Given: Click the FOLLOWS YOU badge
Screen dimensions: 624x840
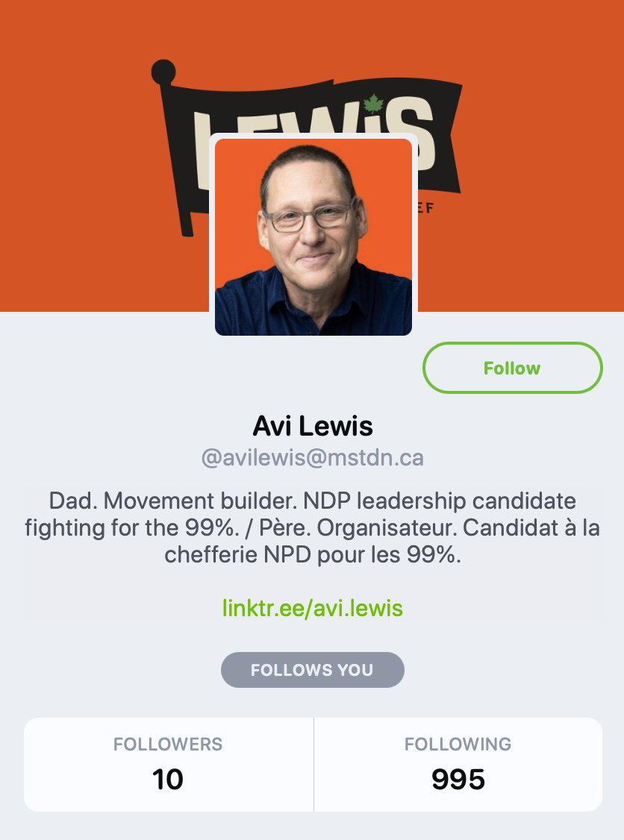Looking at the screenshot, I should (x=312, y=670).
